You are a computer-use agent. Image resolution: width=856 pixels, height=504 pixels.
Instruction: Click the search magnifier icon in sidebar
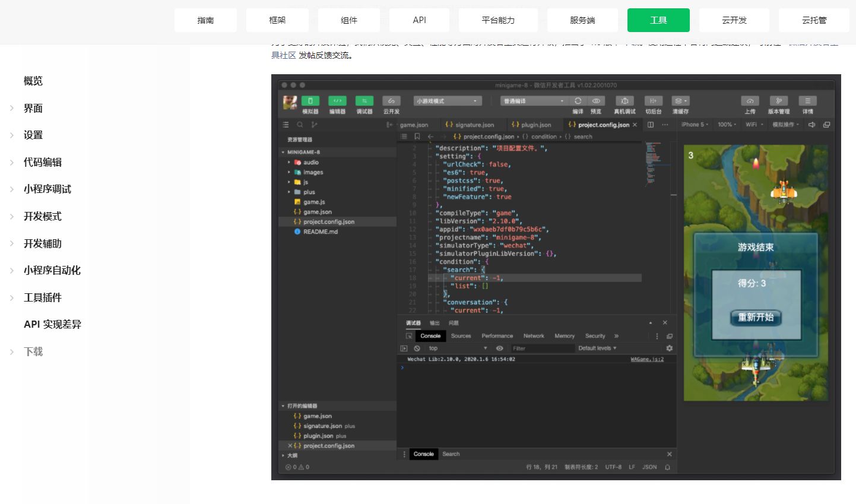coord(300,125)
